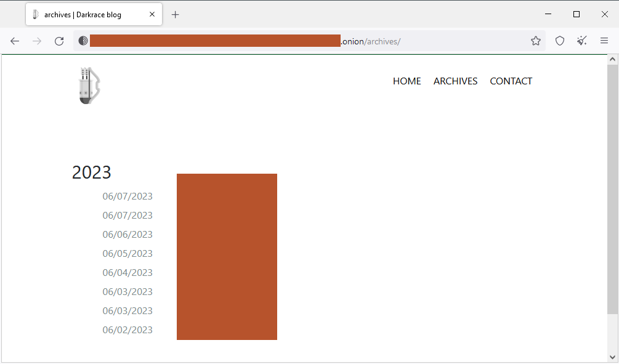The height and width of the screenshot is (364, 619).
Task: Open the ARCHIVES nav link
Action: tap(455, 81)
